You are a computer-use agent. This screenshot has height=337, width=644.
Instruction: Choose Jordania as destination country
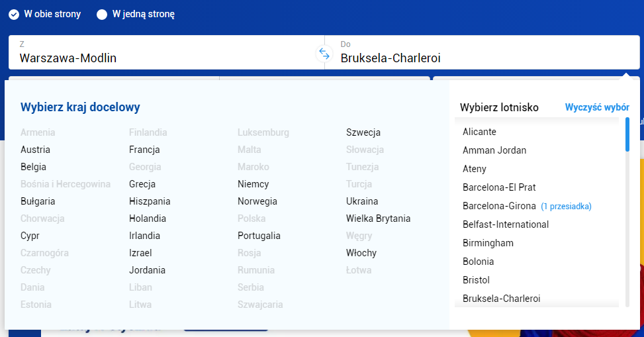click(x=147, y=270)
